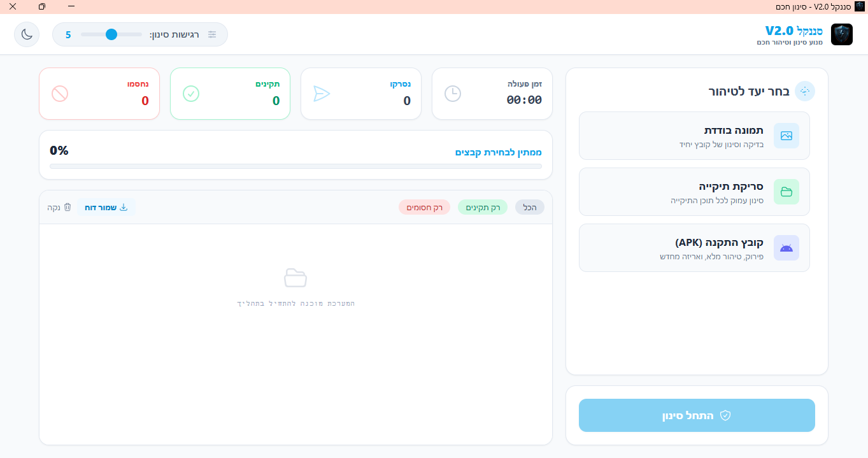Select the single image (תמונה בודדת) option
Image resolution: width=868 pixels, height=458 pixels.
coord(694,136)
